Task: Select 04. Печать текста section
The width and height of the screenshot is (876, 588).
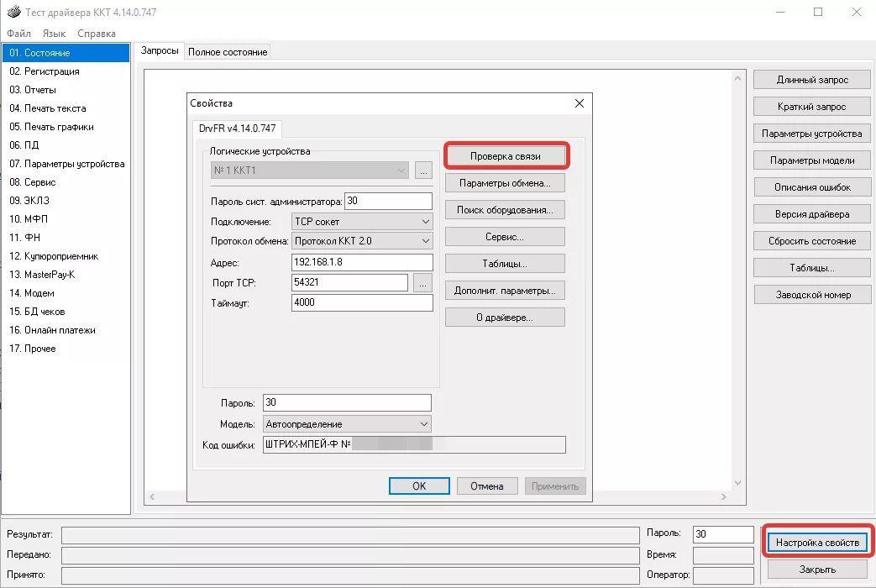Action: click(x=66, y=108)
